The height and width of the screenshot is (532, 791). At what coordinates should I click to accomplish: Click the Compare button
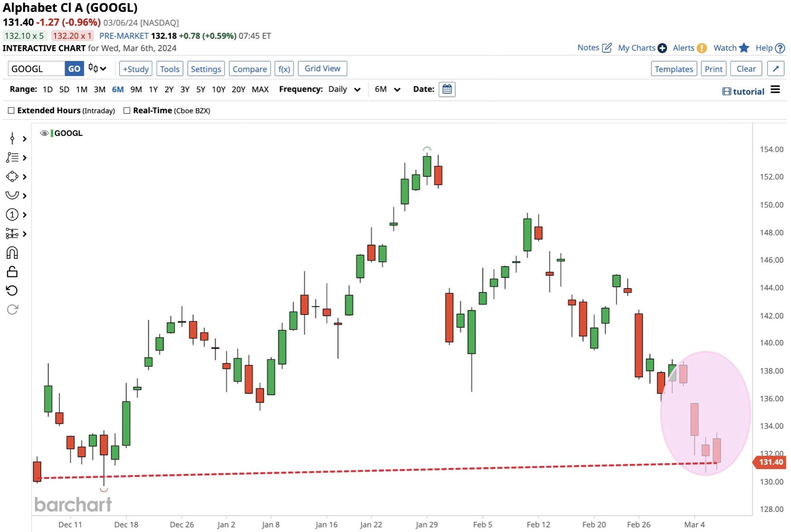(x=250, y=69)
